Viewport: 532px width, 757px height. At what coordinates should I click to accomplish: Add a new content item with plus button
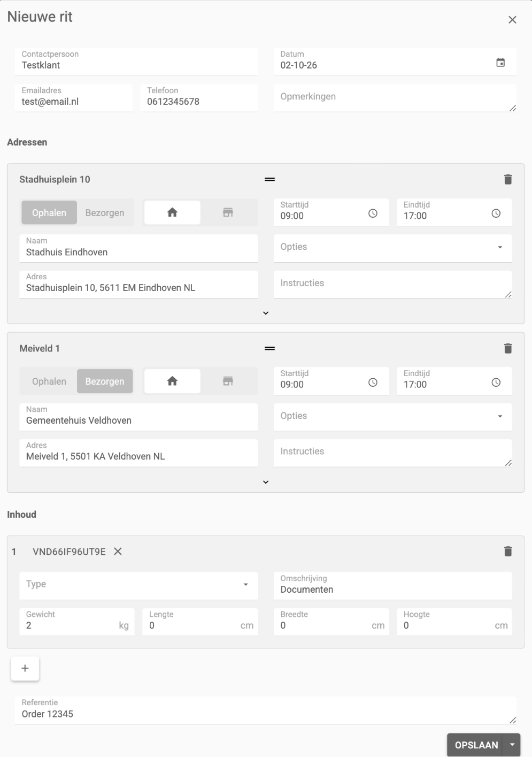25,668
